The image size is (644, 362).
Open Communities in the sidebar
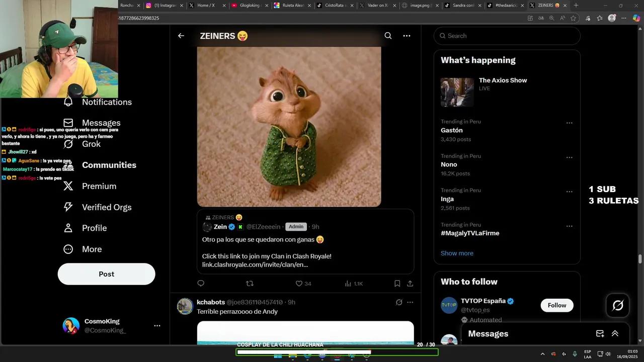[100, 165]
